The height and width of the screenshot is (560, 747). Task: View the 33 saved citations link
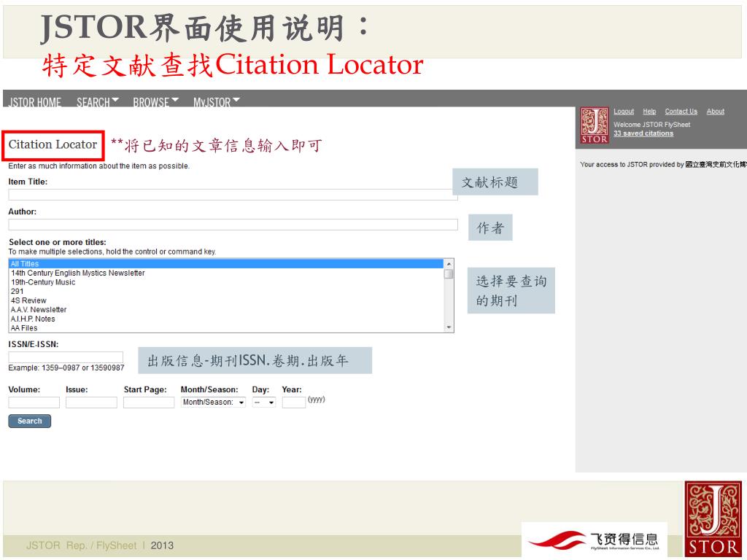pos(643,133)
